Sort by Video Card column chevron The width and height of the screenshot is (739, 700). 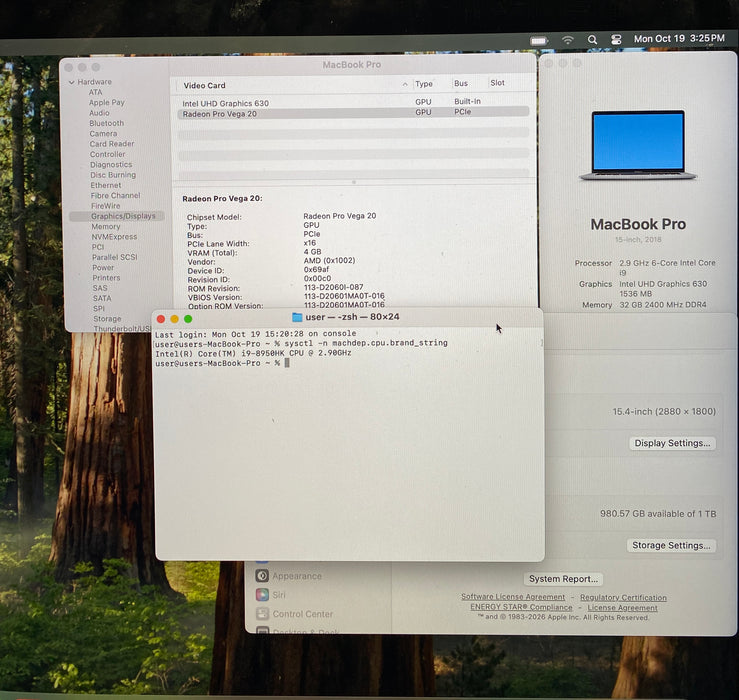pos(405,84)
